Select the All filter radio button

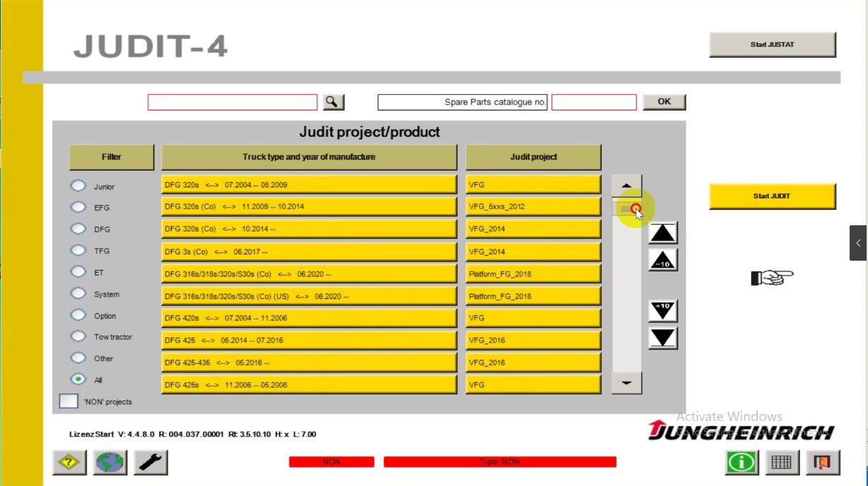(x=78, y=380)
